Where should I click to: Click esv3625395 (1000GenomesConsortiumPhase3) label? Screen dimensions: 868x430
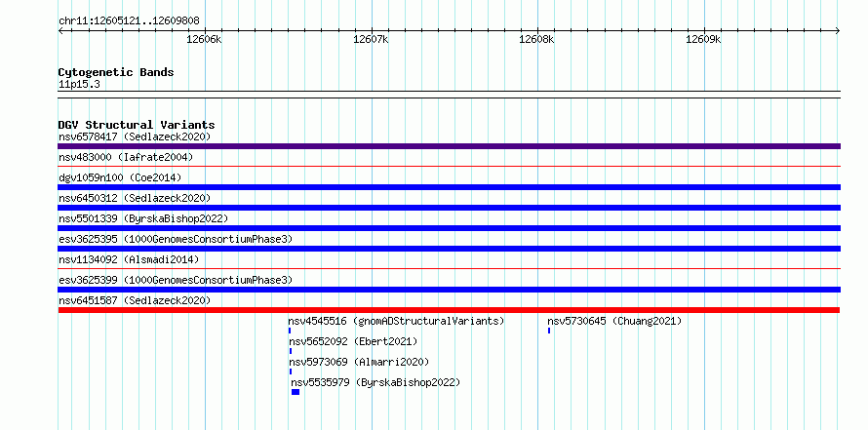point(176,239)
